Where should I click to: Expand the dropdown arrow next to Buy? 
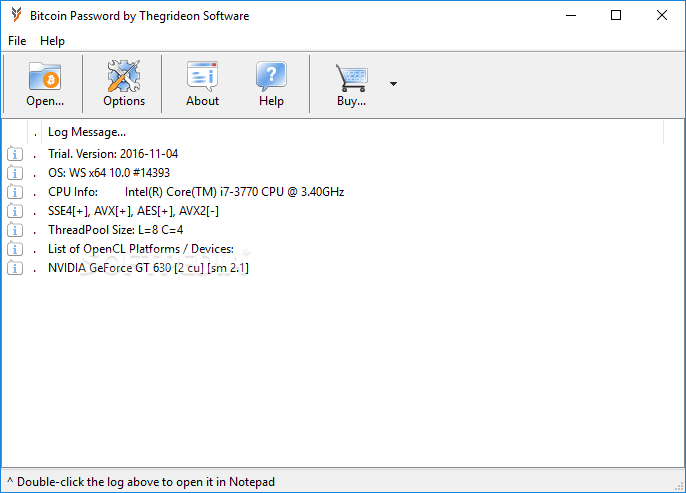tap(393, 84)
